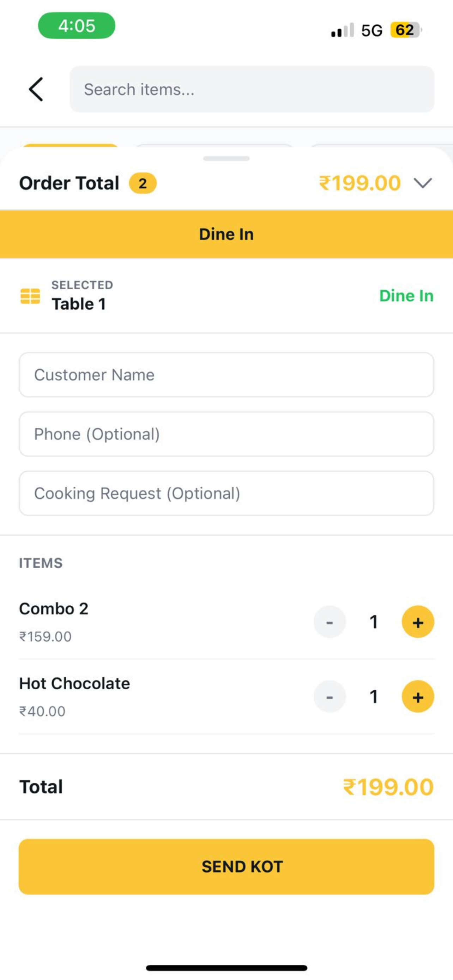Reduce Hot Chocolate quantity with minus
The image size is (453, 980).
click(x=330, y=697)
